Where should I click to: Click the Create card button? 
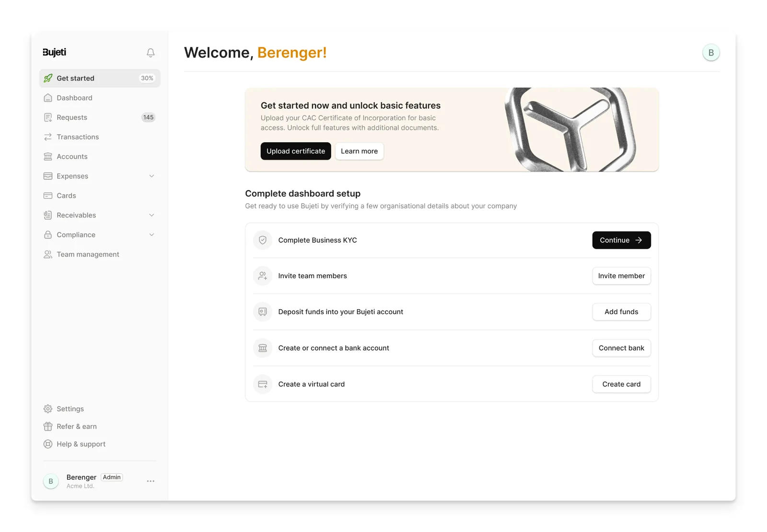point(621,384)
